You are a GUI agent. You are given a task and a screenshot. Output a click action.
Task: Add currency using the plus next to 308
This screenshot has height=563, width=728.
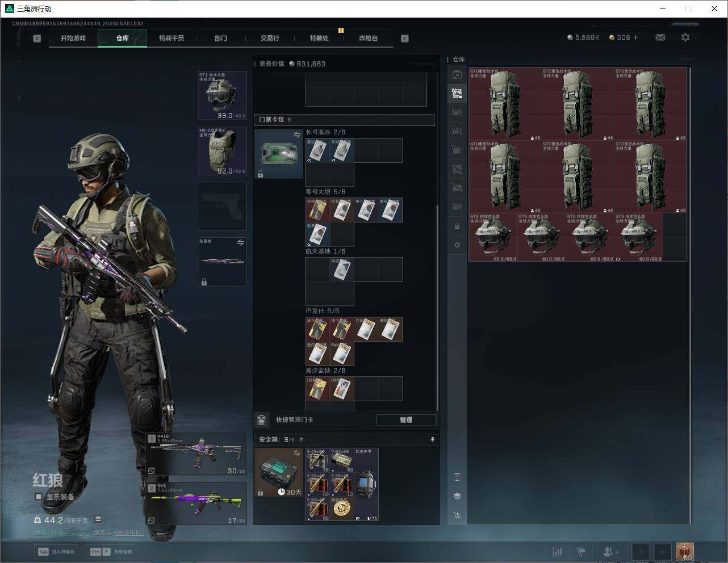635,37
